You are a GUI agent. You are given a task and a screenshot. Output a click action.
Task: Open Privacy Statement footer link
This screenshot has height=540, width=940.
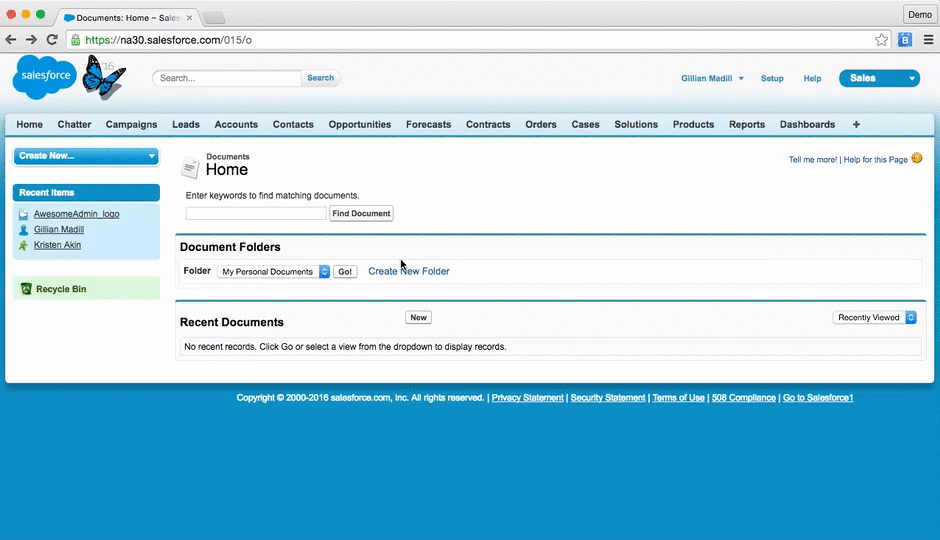[528, 398]
